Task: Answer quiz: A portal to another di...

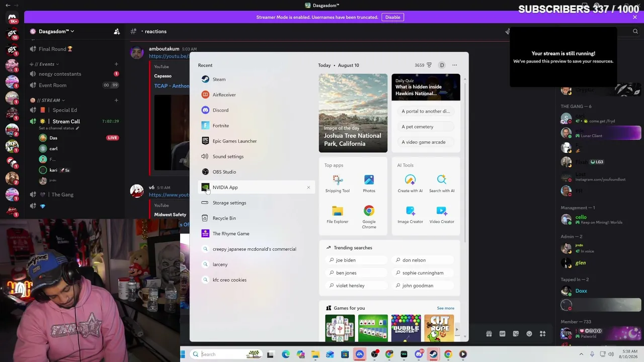Action: [x=426, y=111]
